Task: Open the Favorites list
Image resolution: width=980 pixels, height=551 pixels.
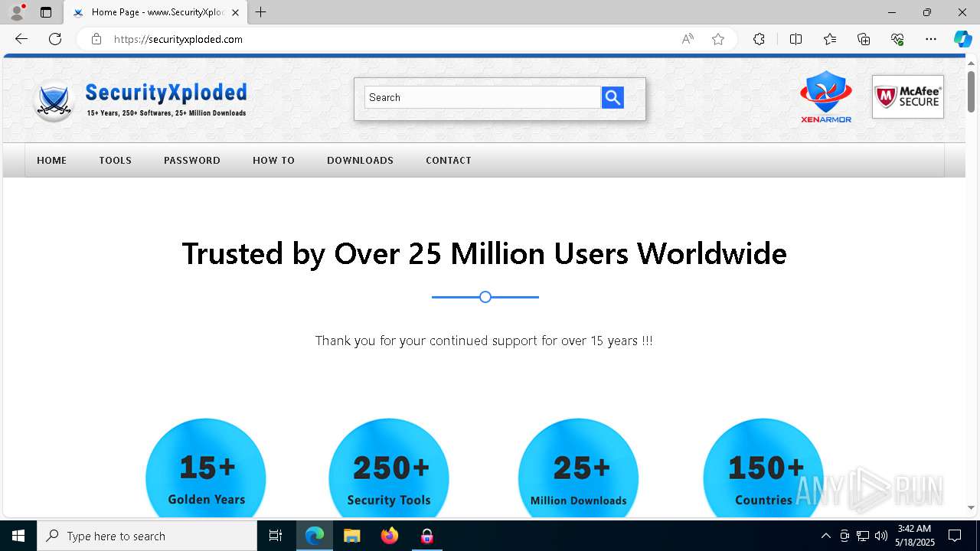Action: [x=830, y=39]
